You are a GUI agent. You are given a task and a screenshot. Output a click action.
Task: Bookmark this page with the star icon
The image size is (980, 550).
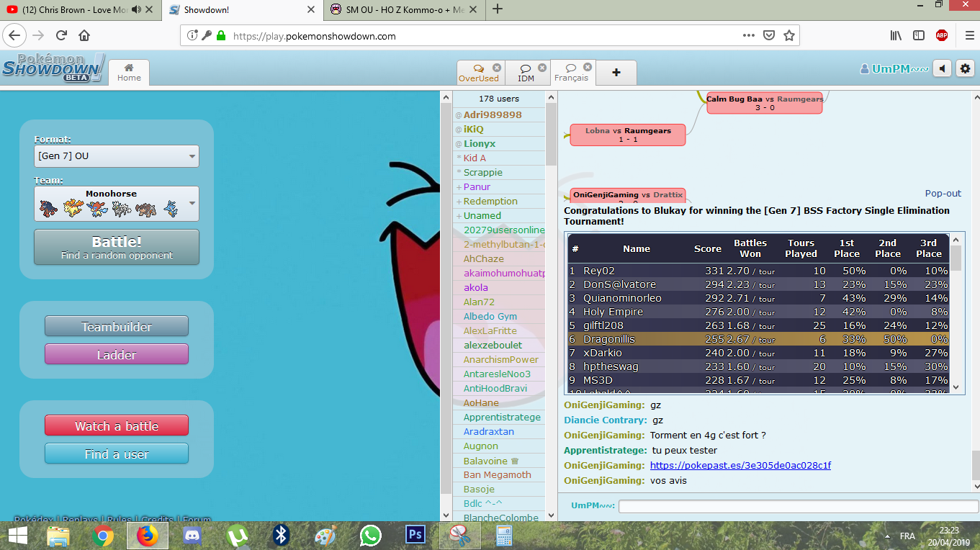789,35
